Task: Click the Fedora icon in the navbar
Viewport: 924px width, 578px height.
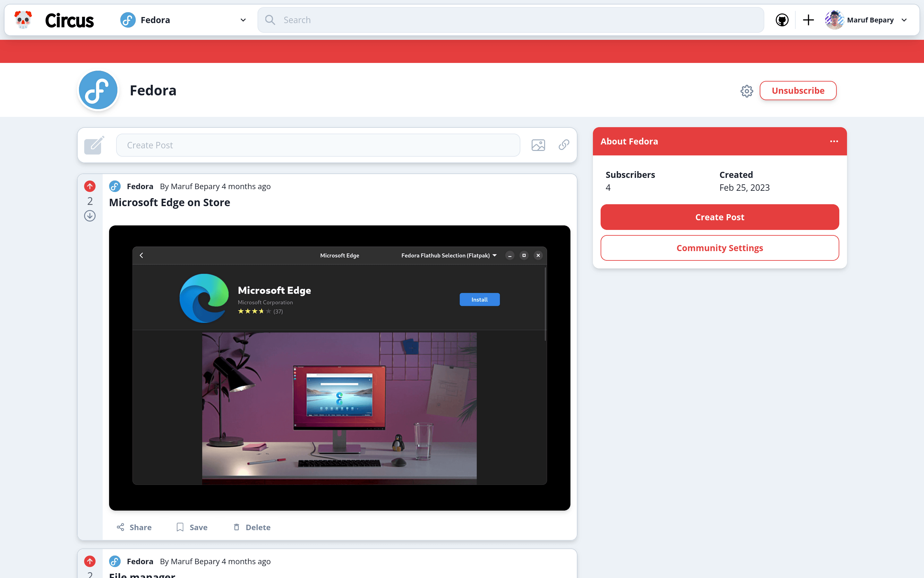Action: click(x=128, y=20)
